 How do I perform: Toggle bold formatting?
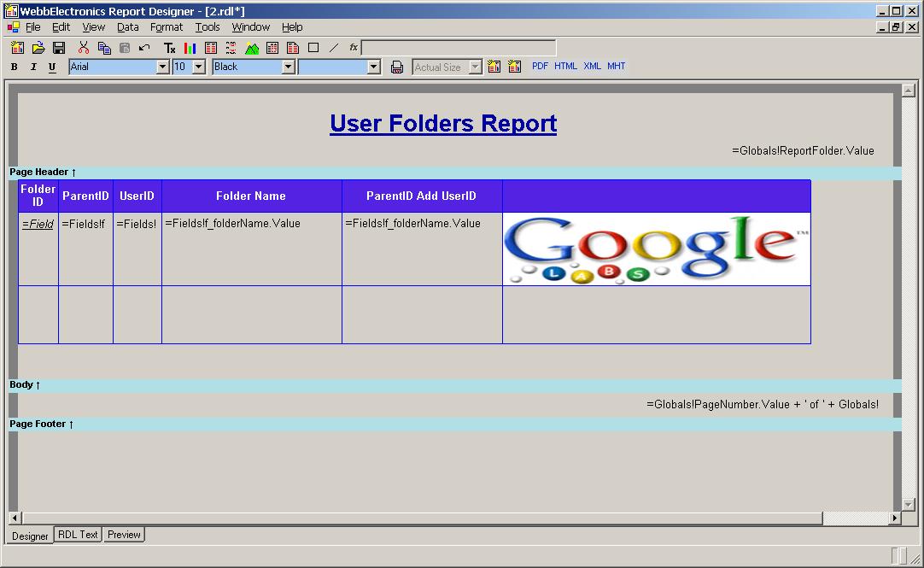pos(15,67)
